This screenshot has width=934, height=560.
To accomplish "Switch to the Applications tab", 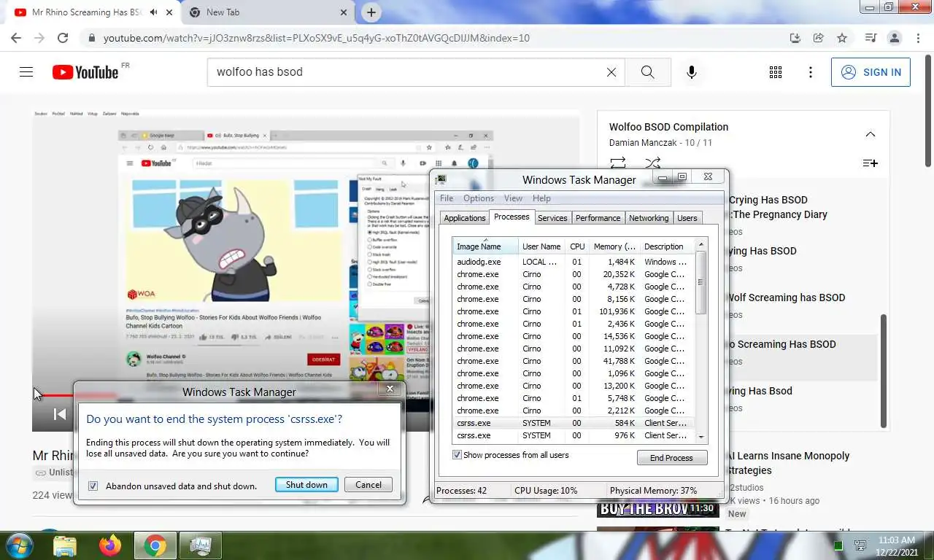I will pyautogui.click(x=465, y=218).
